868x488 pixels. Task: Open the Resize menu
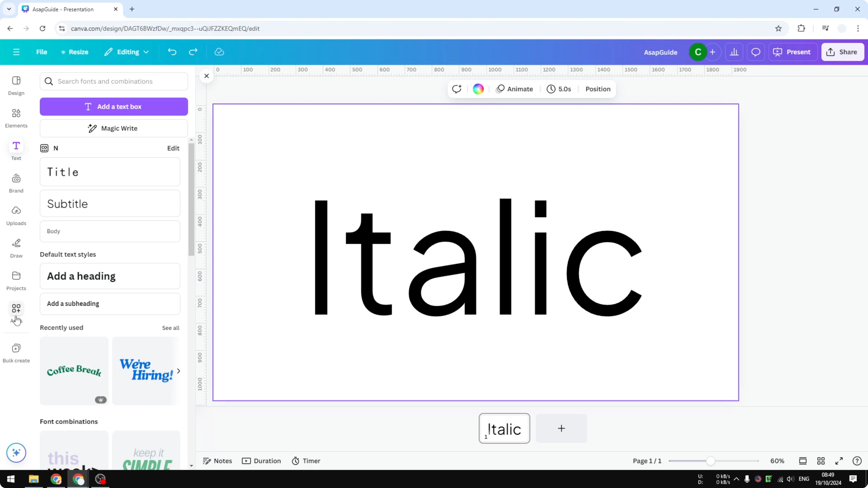tap(75, 52)
